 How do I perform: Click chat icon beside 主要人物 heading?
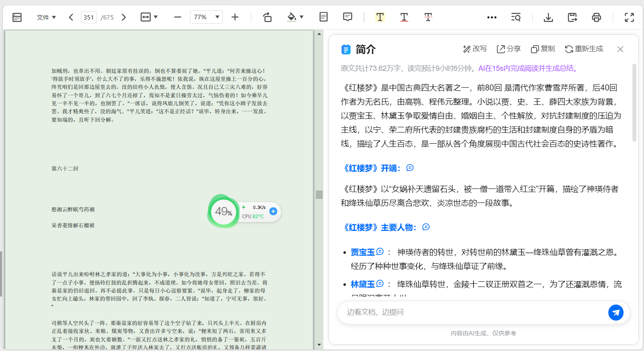click(x=426, y=227)
